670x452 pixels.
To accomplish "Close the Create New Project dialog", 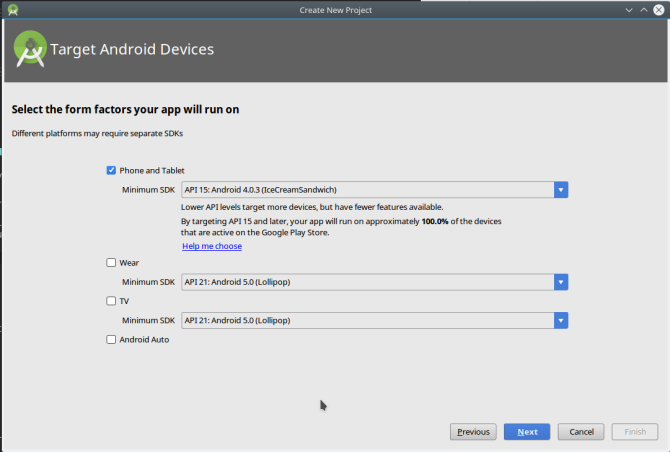I will click(658, 10).
